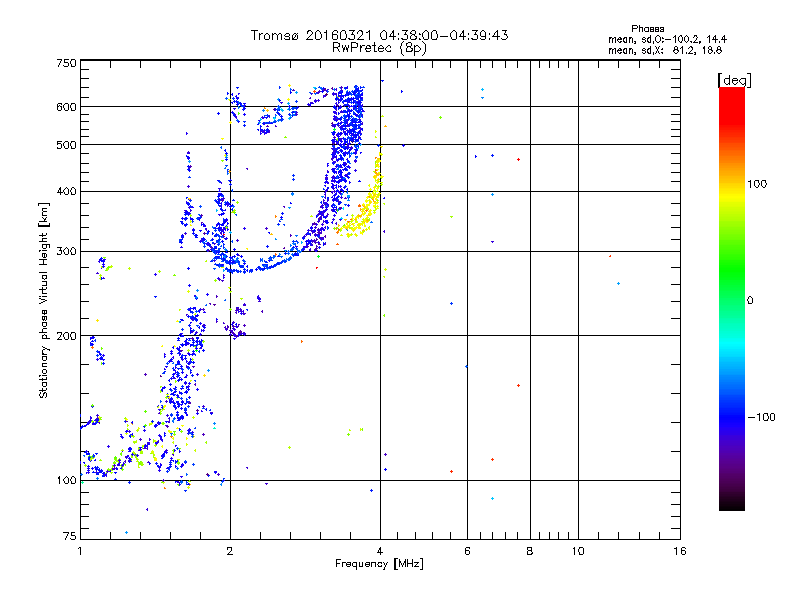Click the 'Frequency [MHz]' axis title
This screenshot has width=800, height=600.
click(379, 564)
